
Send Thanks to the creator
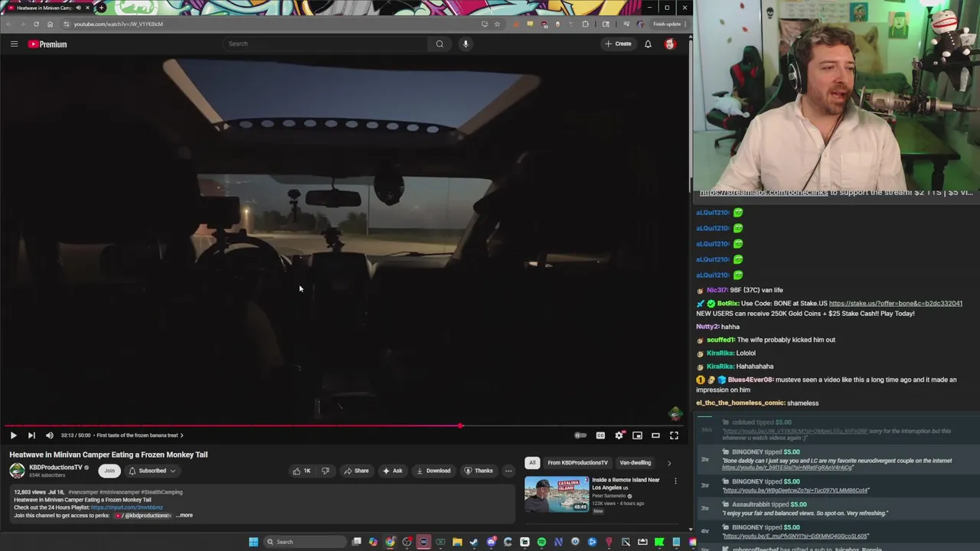479,471
